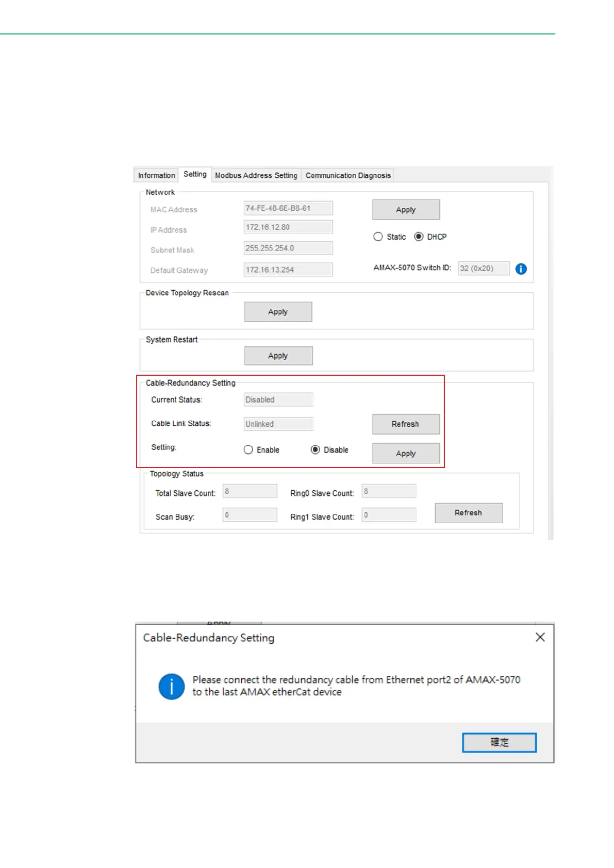The image size is (614, 868).
Task: Close the Cable-Redundancy Setting dialog
Action: pos(540,637)
